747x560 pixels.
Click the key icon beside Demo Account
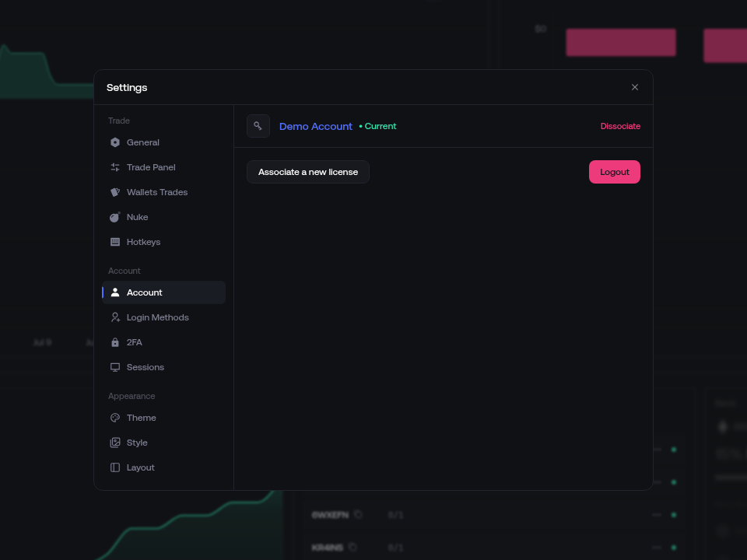coord(258,126)
